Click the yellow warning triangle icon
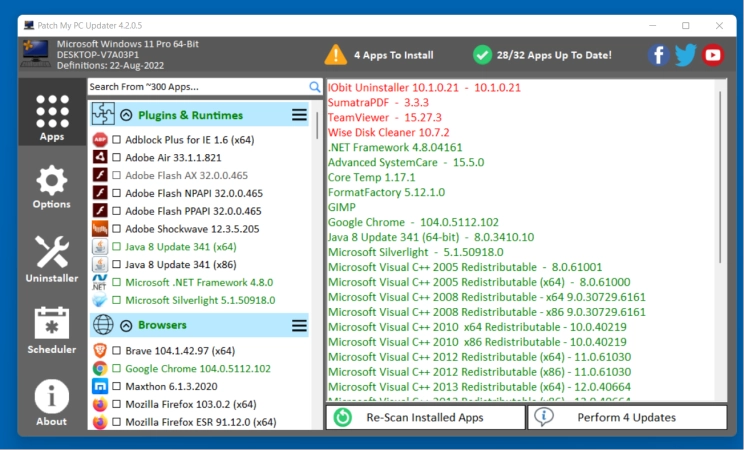Image resolution: width=744 pixels, height=450 pixels. click(x=335, y=55)
